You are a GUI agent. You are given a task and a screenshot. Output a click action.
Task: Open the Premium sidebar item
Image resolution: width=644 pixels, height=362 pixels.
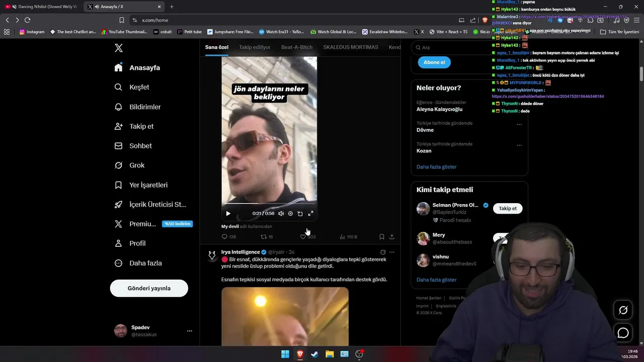(x=153, y=224)
